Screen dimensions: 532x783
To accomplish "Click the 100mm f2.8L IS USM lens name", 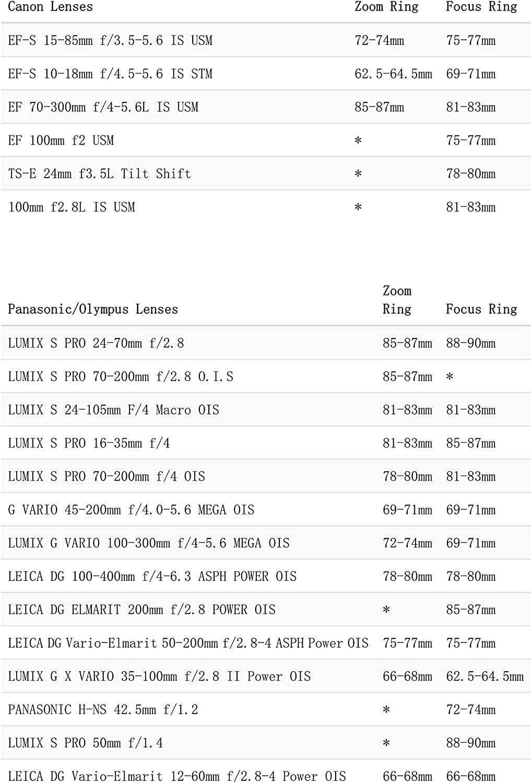I will 72,207.
